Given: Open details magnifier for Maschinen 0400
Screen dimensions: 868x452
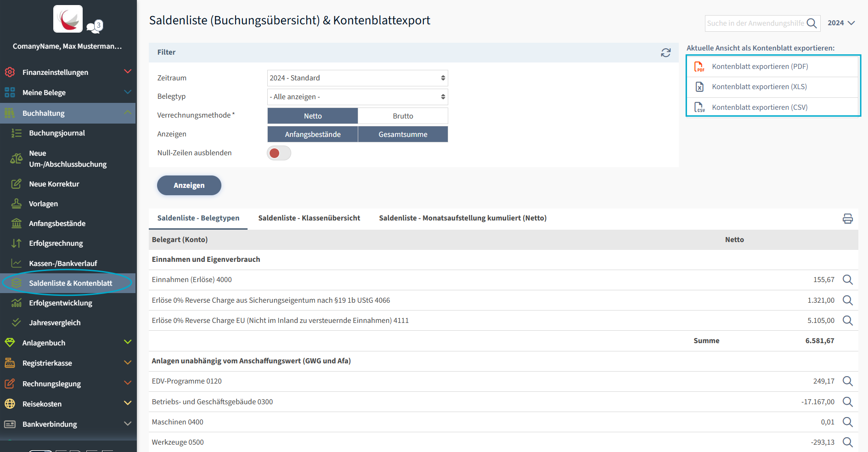Looking at the screenshot, I should [x=847, y=422].
